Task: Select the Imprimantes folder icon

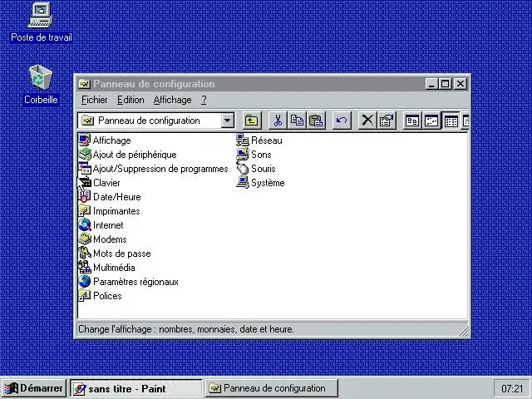Action: [x=85, y=211]
